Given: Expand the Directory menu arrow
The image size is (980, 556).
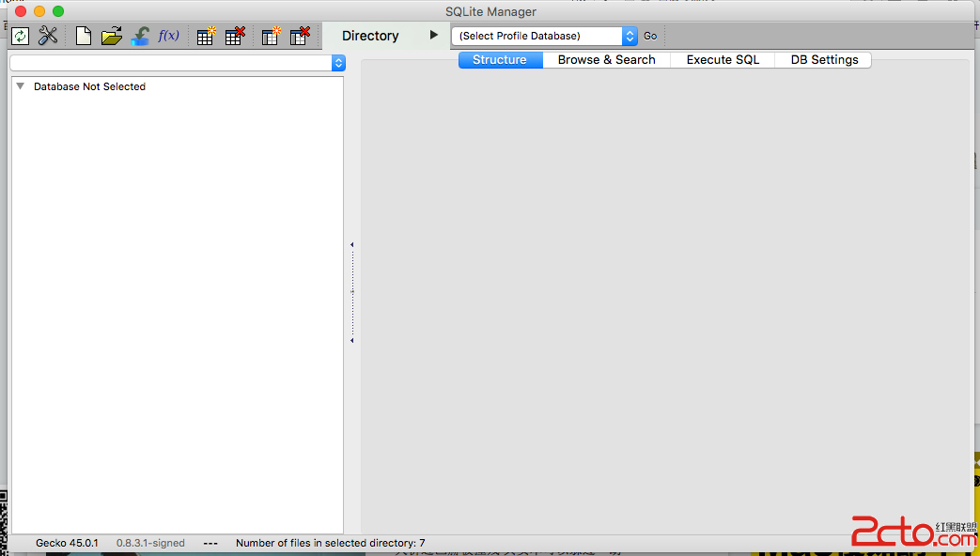Looking at the screenshot, I should click(434, 35).
